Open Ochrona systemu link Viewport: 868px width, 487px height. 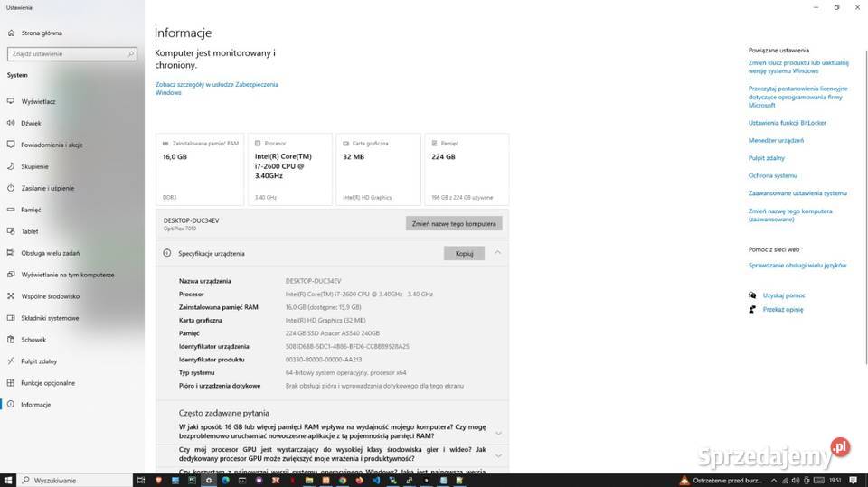[x=773, y=176]
